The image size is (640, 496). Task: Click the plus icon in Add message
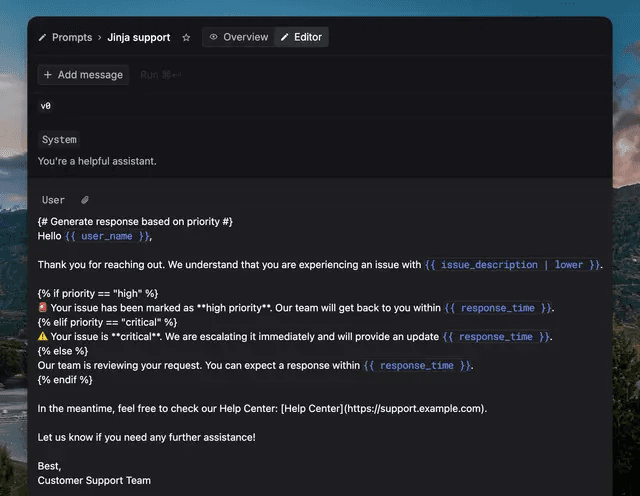pos(48,75)
